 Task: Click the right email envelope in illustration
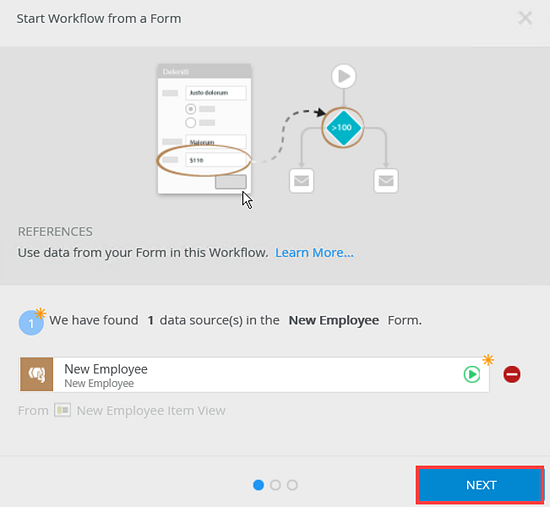point(386,181)
